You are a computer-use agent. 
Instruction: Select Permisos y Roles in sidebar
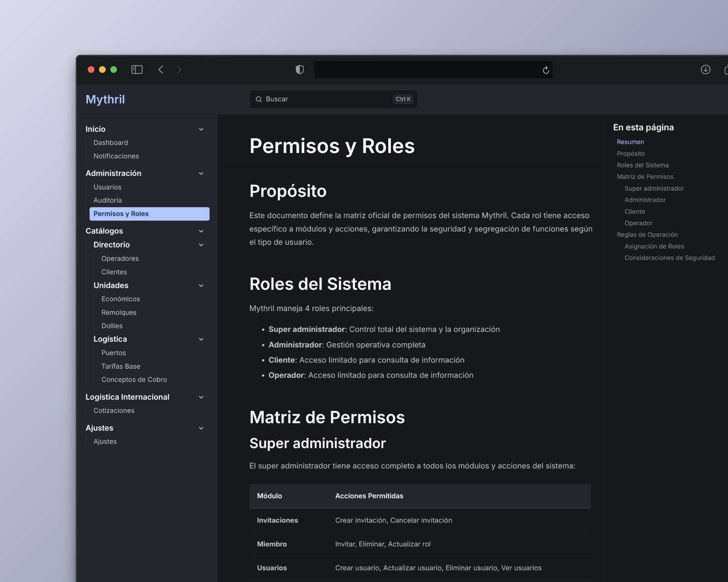(149, 214)
